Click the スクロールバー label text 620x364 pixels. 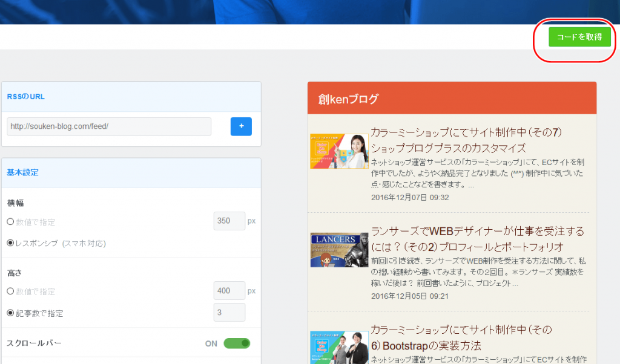pyautogui.click(x=34, y=343)
